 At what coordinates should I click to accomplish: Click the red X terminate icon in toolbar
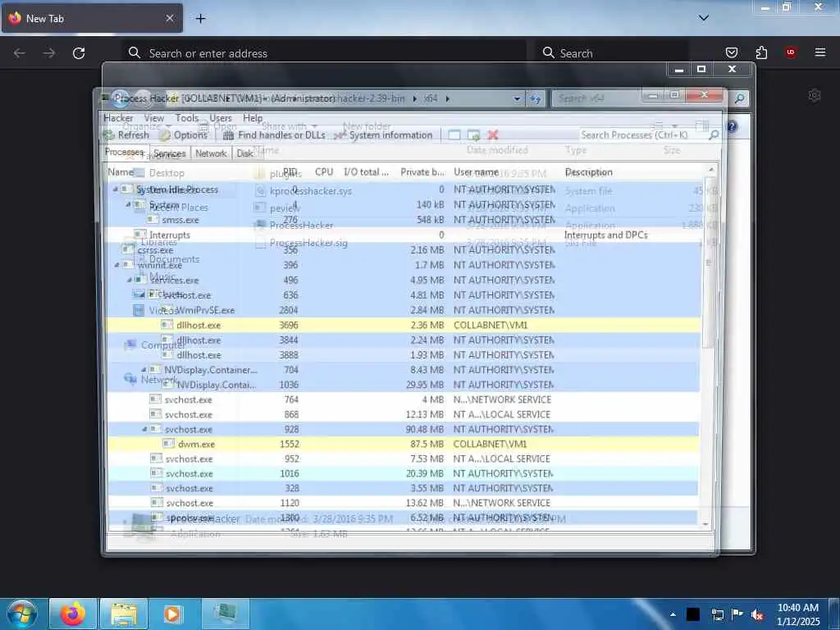click(x=493, y=135)
